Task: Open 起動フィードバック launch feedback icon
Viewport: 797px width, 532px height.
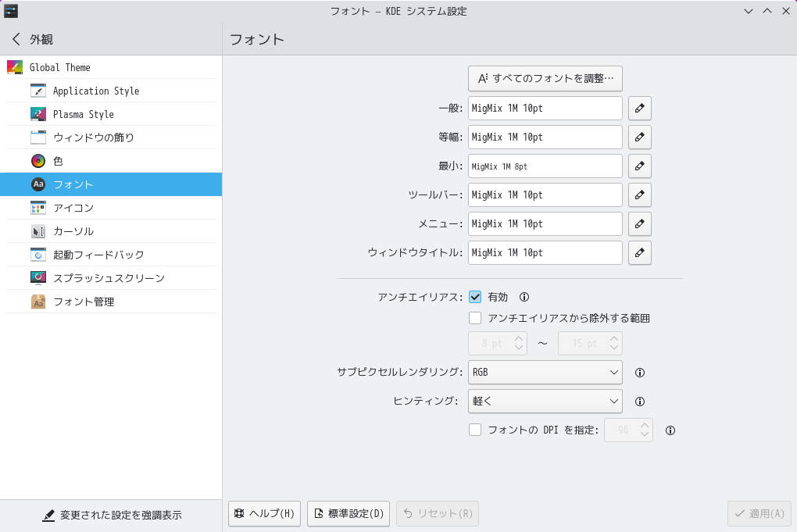Action: coord(38,255)
